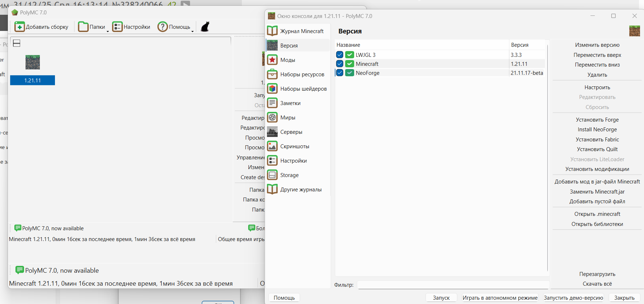The image size is (644, 304).
Task: Open the Моды page star icon
Action: coord(272,60)
